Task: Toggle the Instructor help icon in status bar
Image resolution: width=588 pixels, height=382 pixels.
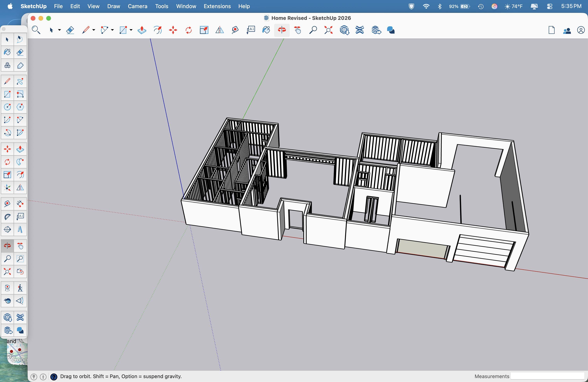Action: pyautogui.click(x=54, y=377)
